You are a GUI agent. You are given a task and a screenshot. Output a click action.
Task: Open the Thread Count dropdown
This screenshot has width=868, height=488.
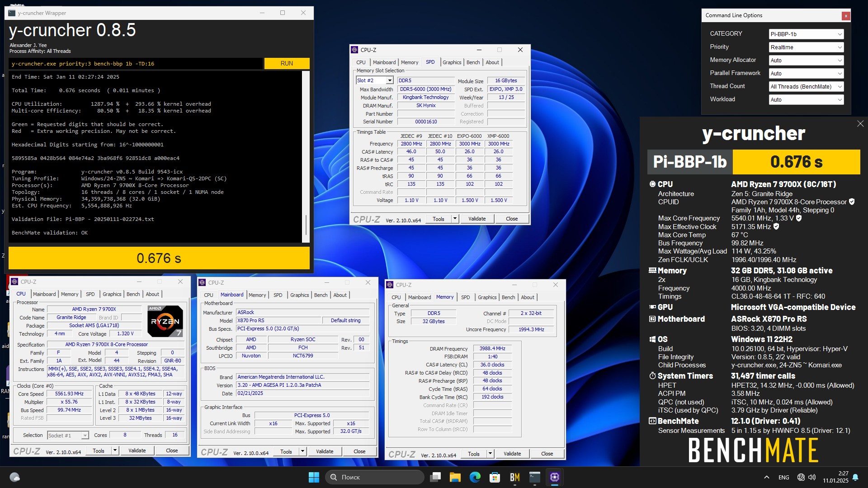806,86
